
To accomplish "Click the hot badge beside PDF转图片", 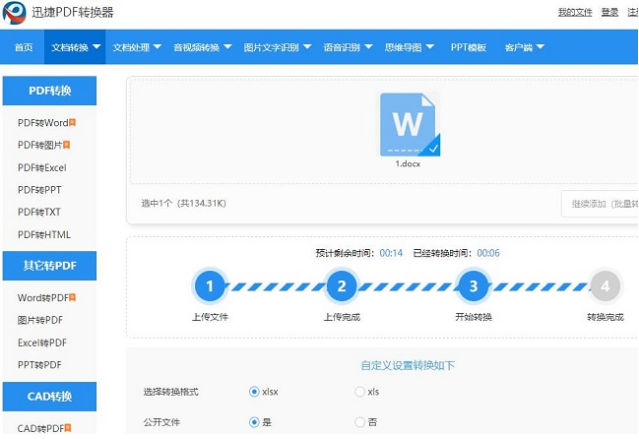I will (x=67, y=145).
